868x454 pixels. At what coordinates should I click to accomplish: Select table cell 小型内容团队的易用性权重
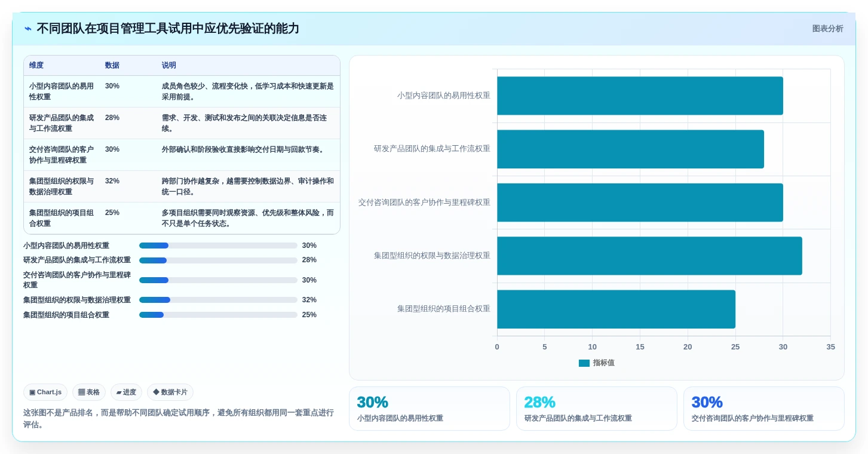click(x=62, y=91)
